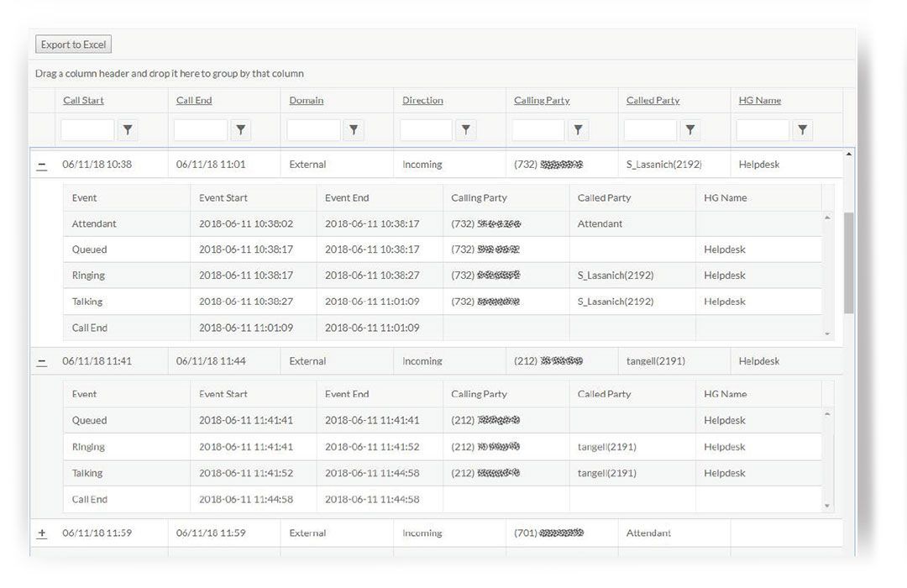Collapse the 06/11/18 11:41 call record
The height and width of the screenshot is (588, 907).
point(42,360)
